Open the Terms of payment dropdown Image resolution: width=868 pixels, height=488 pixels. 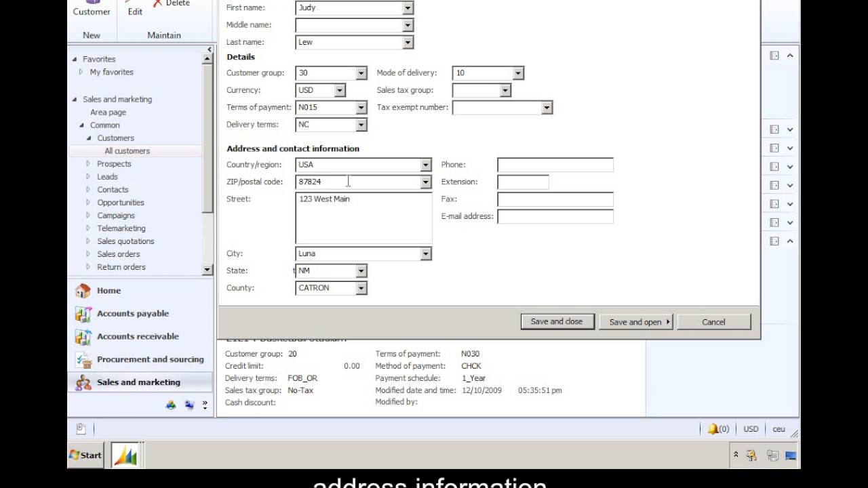point(361,108)
